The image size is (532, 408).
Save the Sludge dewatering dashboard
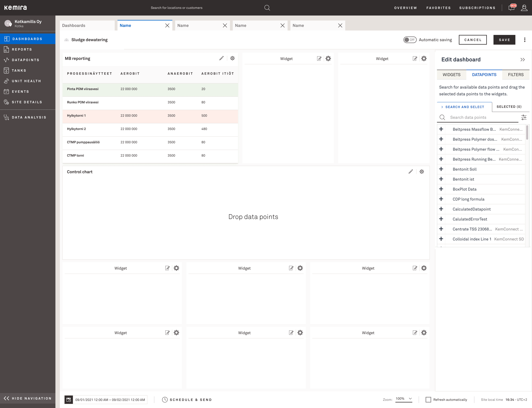coord(504,40)
